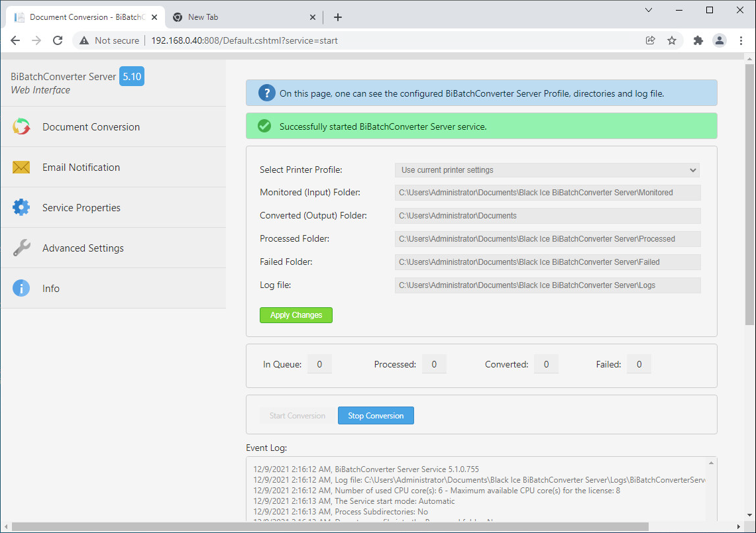
Task: Open Advanced Settings in the sidebar menu
Action: [x=83, y=248]
